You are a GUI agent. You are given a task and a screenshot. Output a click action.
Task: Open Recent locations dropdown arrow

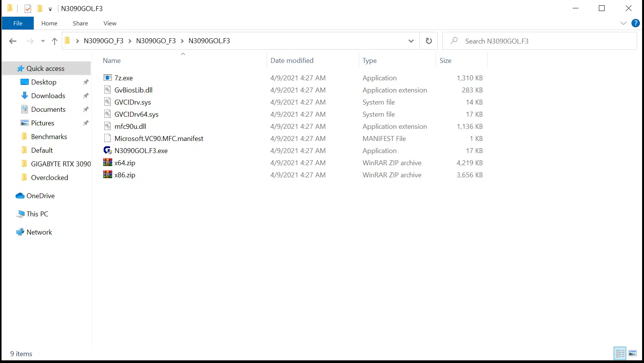43,41
